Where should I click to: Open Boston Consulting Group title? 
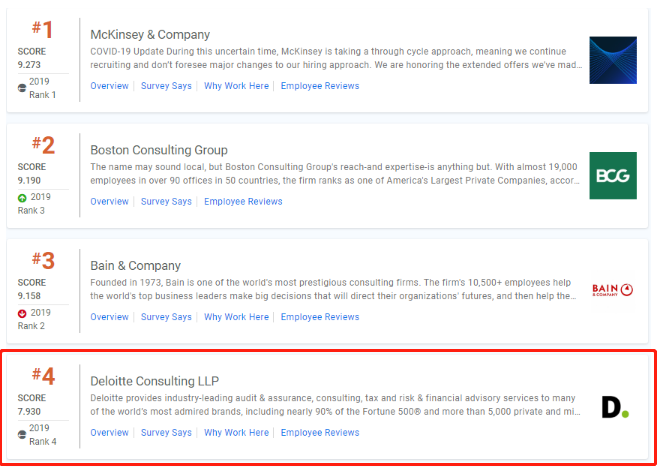[159, 150]
